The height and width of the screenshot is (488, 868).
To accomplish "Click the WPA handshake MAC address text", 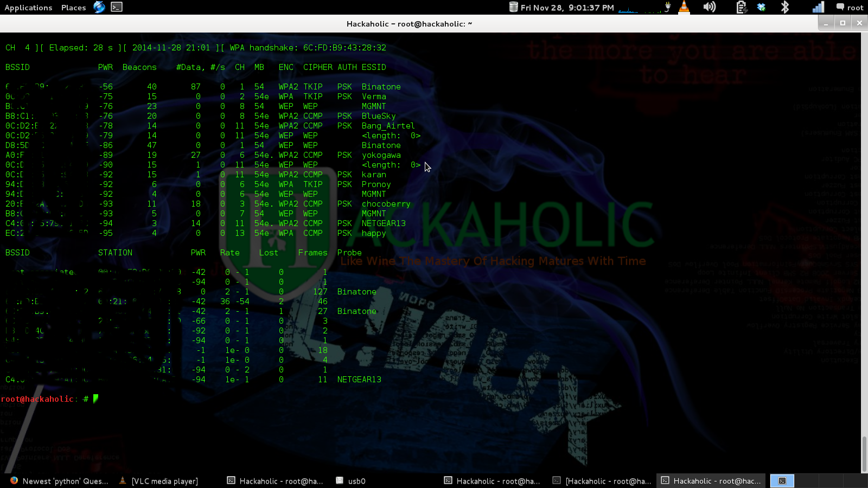I will tap(344, 48).
